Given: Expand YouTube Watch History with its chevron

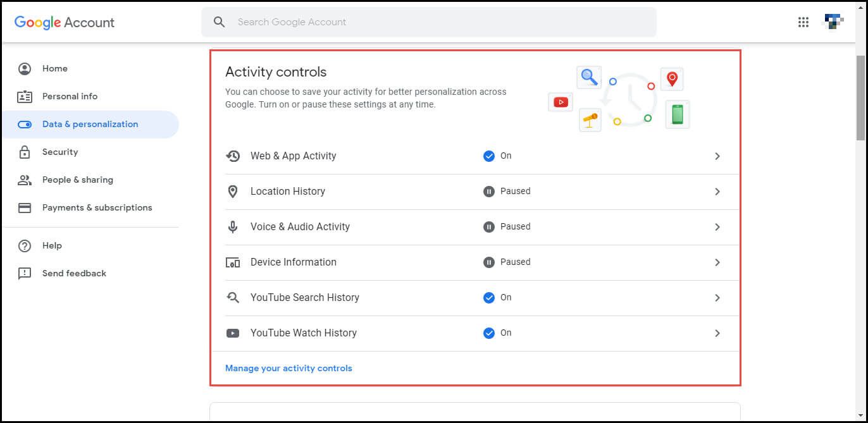Looking at the screenshot, I should pyautogui.click(x=717, y=333).
